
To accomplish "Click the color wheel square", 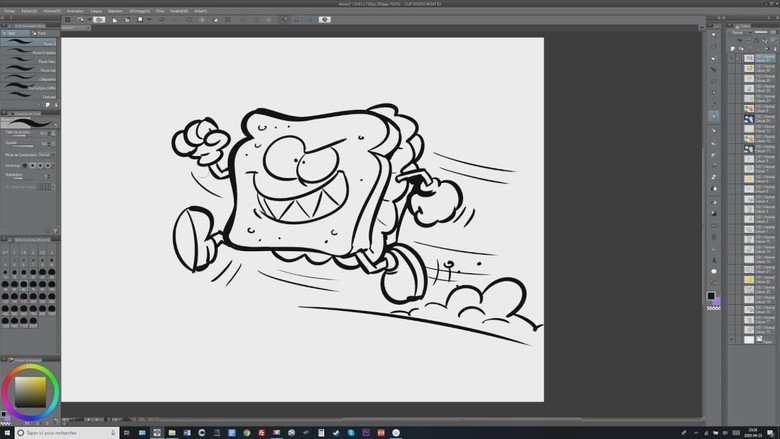I will pos(29,388).
